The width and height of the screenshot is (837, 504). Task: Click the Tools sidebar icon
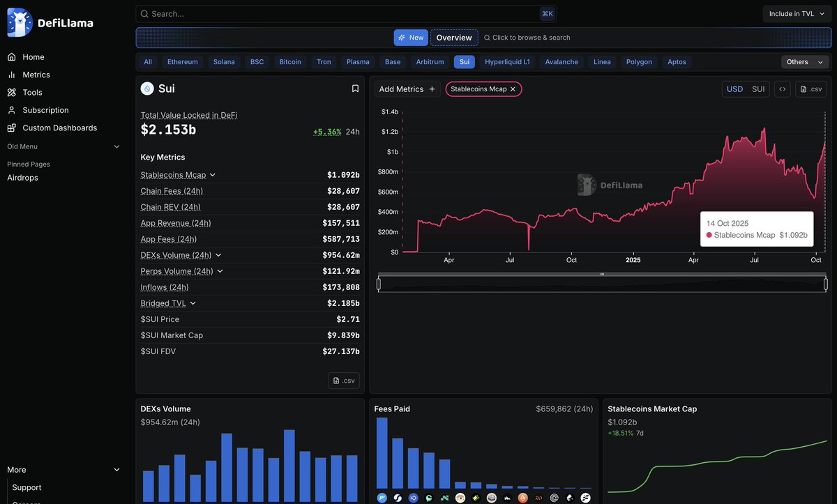pyautogui.click(x=11, y=92)
